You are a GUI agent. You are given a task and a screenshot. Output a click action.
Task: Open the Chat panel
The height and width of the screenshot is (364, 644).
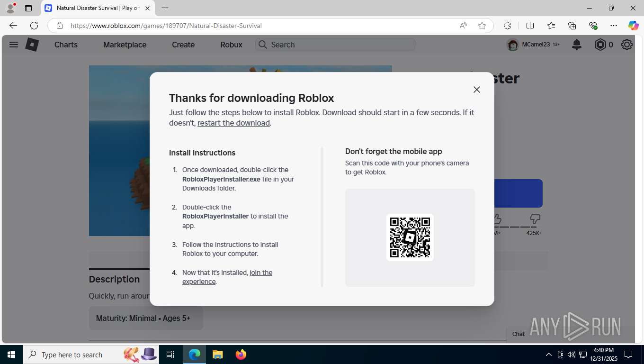[x=519, y=334]
